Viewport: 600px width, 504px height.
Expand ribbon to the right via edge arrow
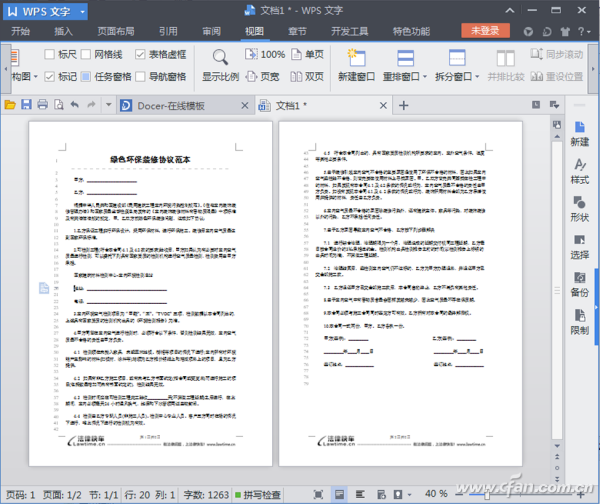pyautogui.click(x=593, y=69)
